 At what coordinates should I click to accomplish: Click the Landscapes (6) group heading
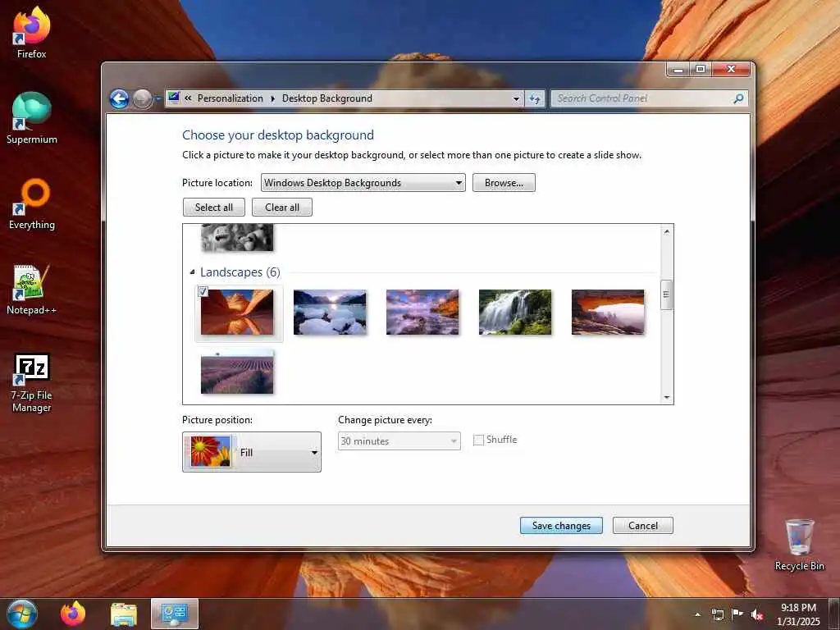(240, 272)
